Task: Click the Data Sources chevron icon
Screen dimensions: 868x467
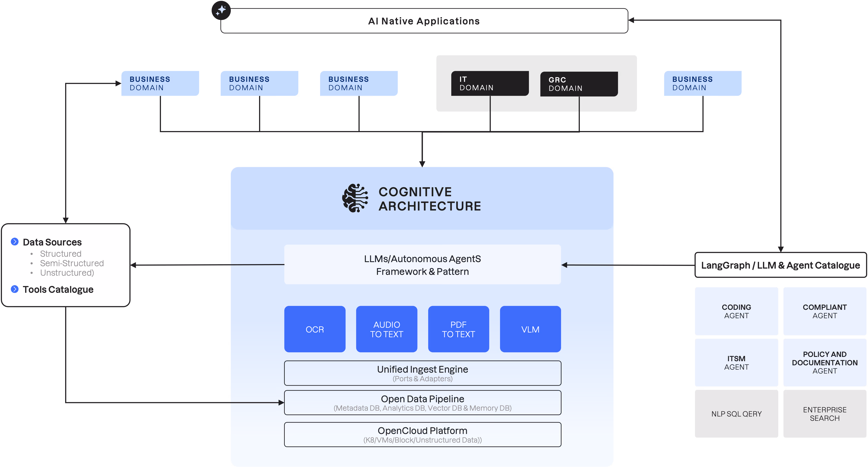Action: pos(14,241)
